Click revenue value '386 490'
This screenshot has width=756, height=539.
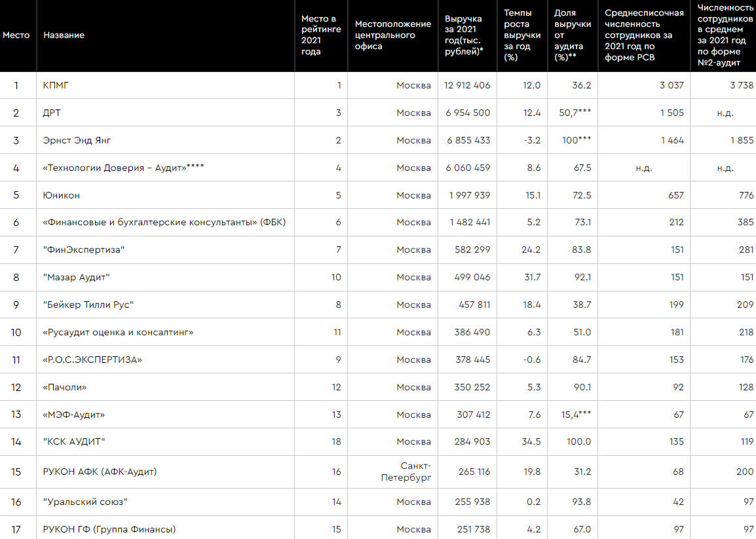(472, 332)
